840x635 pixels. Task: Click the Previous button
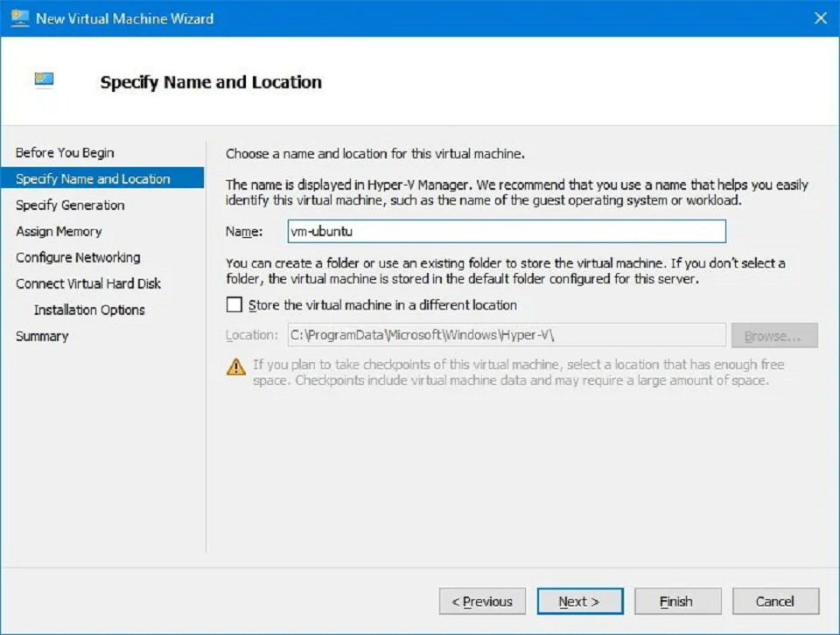pos(482,601)
